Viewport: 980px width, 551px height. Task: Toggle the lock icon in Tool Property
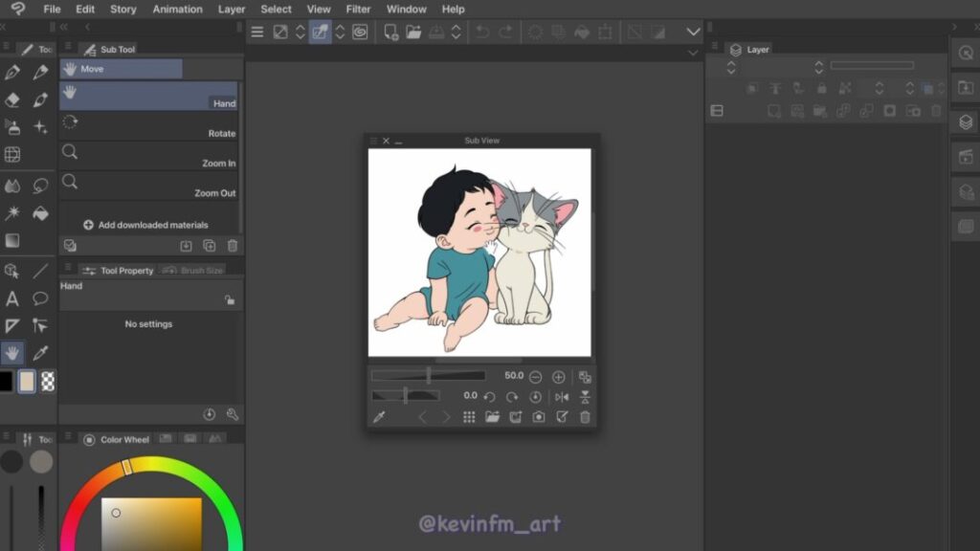pyautogui.click(x=229, y=299)
